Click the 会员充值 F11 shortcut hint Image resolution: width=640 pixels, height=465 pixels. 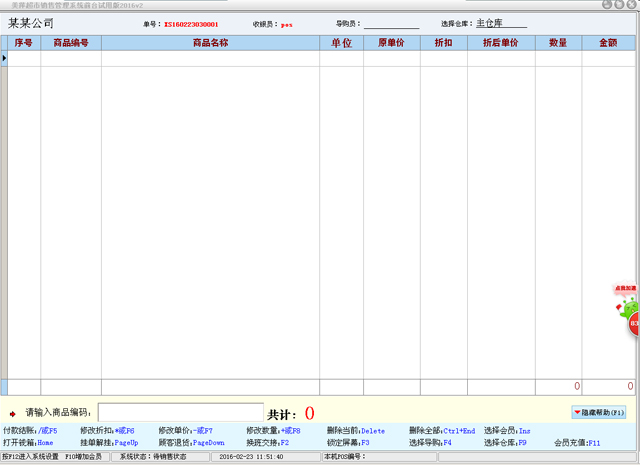click(577, 442)
